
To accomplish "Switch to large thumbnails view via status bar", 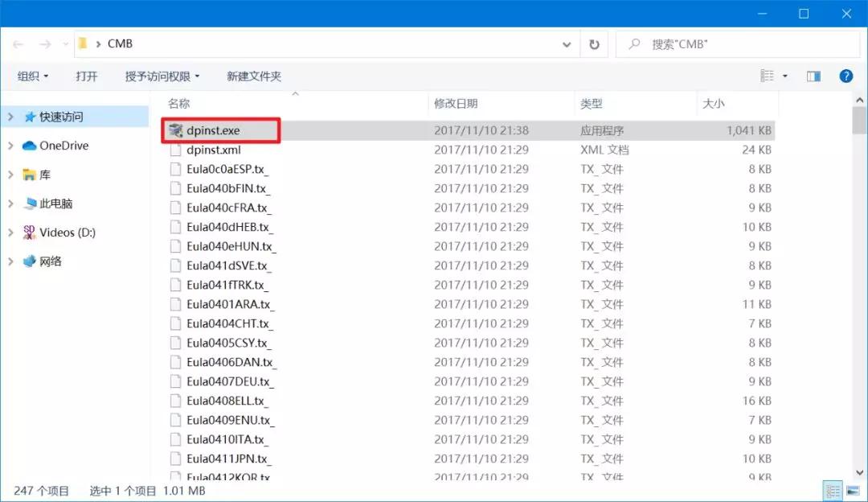I will 854,489.
